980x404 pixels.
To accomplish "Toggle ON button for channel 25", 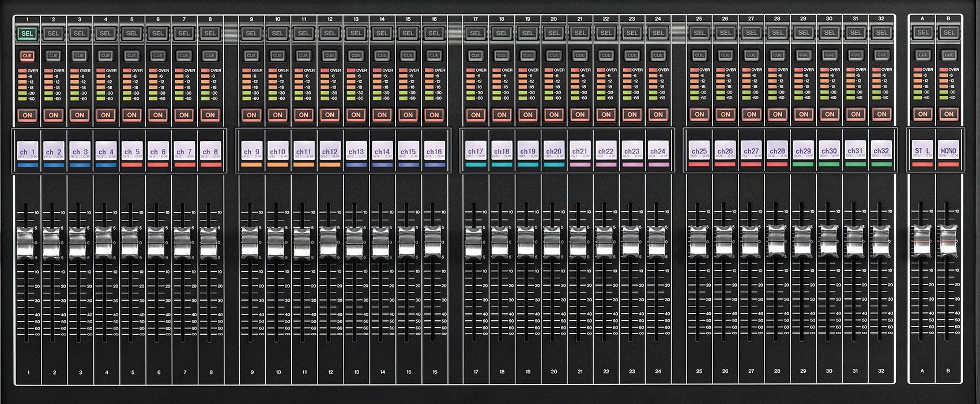I will click(x=699, y=114).
